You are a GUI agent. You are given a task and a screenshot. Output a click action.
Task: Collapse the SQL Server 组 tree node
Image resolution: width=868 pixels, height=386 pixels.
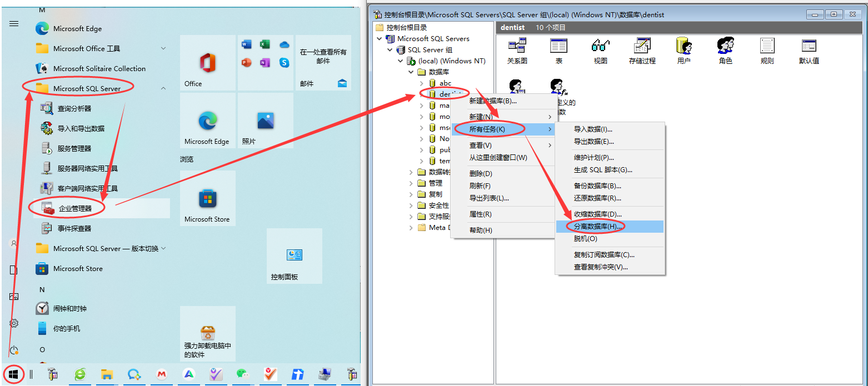[390, 50]
